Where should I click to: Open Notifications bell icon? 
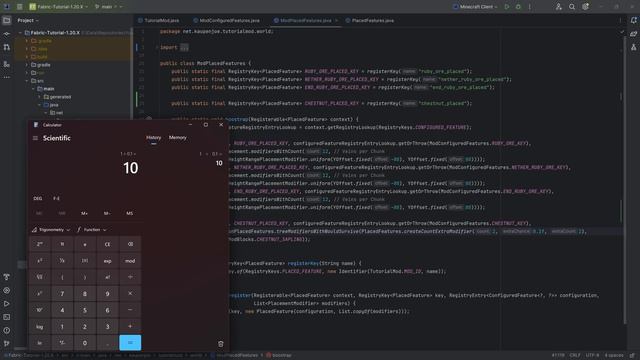point(633,20)
